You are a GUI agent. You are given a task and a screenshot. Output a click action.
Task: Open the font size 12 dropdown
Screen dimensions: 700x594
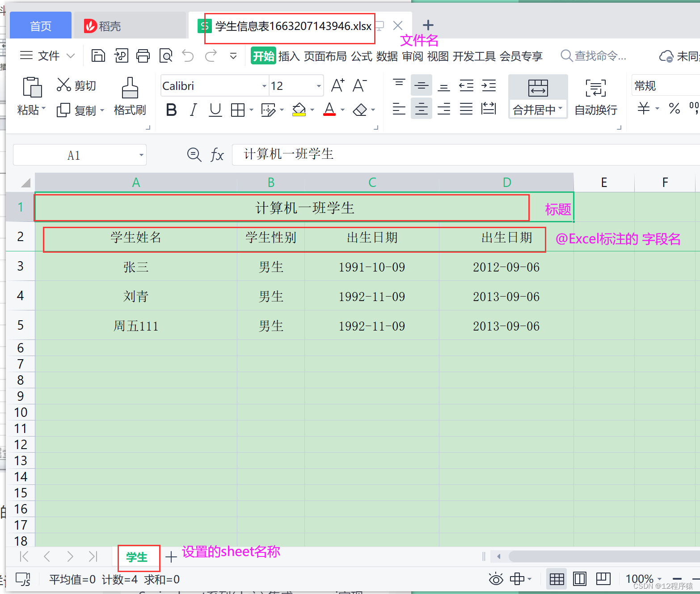[x=319, y=86]
